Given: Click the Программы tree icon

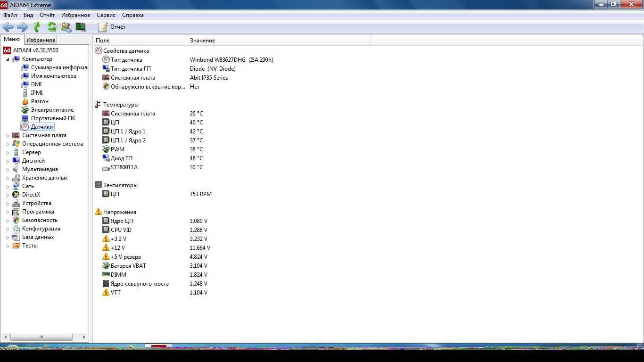Looking at the screenshot, I should [x=16, y=212].
